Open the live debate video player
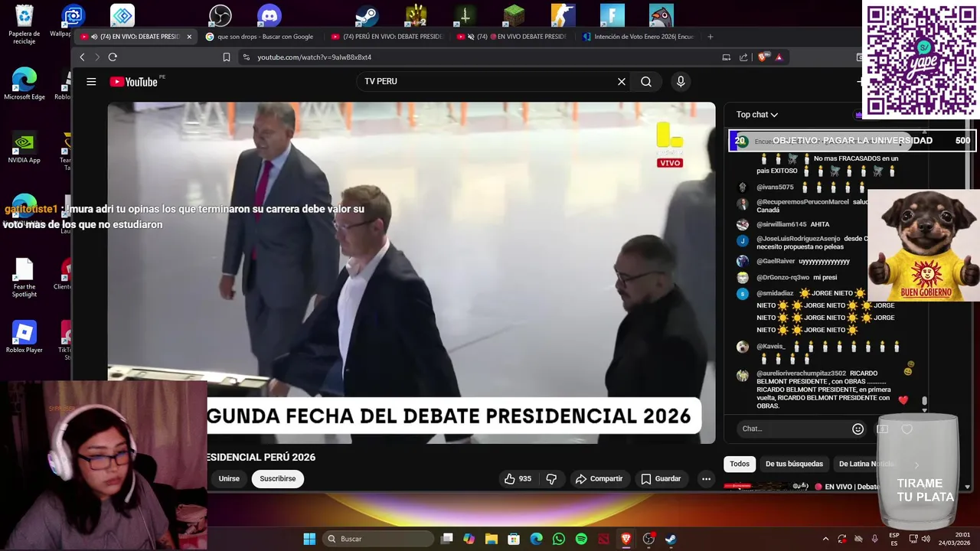The image size is (980, 551). (x=411, y=272)
